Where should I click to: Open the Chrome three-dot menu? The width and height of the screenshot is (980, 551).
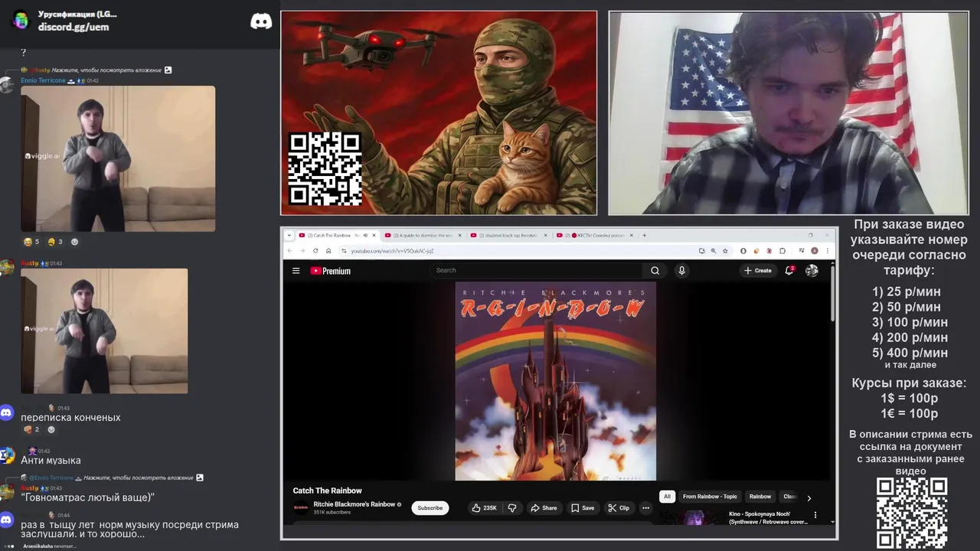[826, 251]
